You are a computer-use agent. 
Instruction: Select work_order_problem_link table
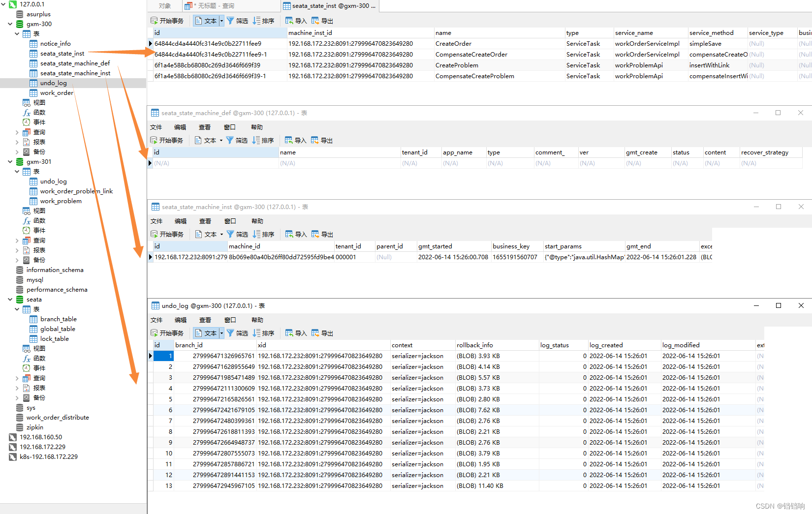click(x=76, y=191)
